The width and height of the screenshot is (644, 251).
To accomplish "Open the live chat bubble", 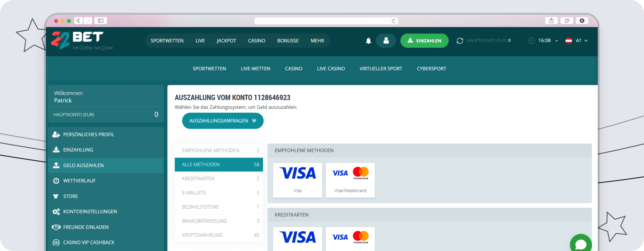I will coord(581,243).
